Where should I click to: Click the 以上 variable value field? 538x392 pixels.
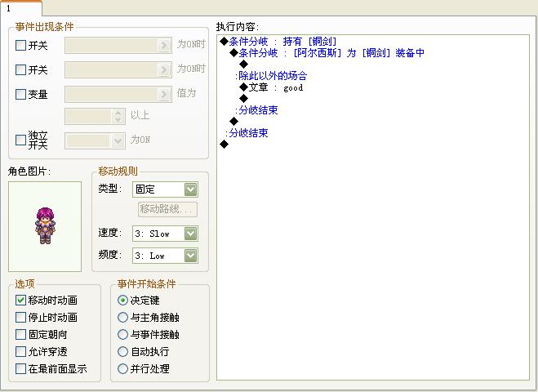coord(88,116)
